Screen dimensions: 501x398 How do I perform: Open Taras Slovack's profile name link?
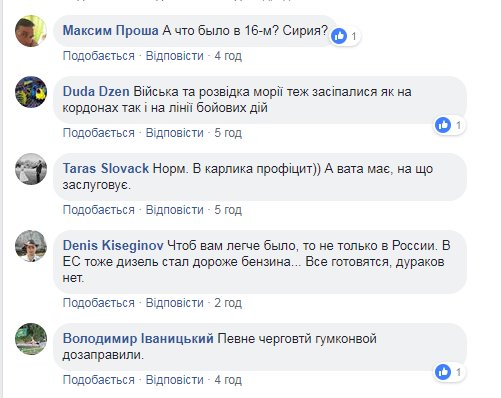coord(106,169)
